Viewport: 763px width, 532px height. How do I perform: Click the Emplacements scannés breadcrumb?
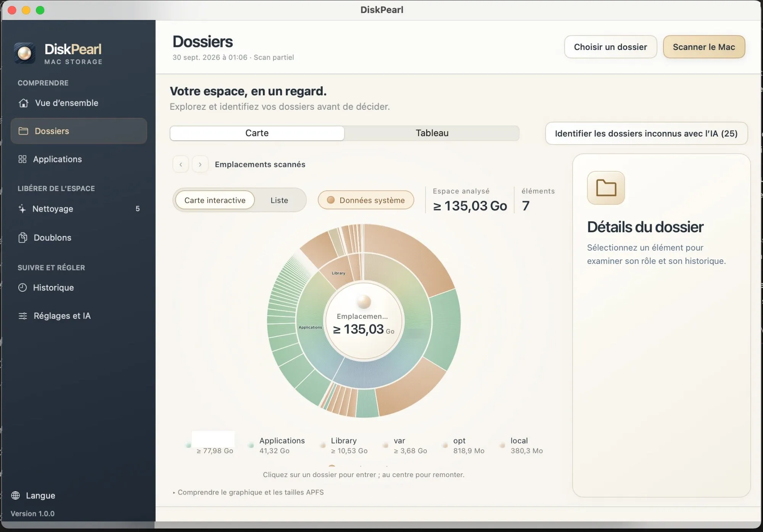click(x=260, y=164)
